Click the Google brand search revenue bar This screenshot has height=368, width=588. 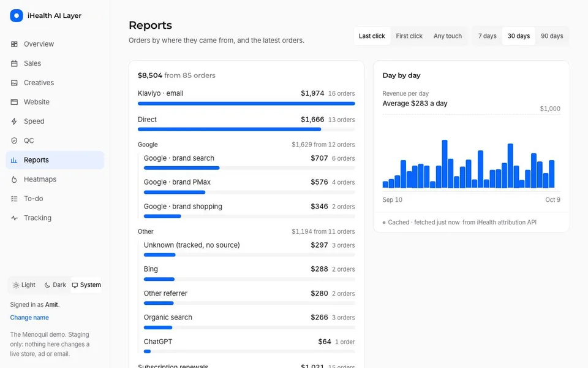[x=181, y=168]
